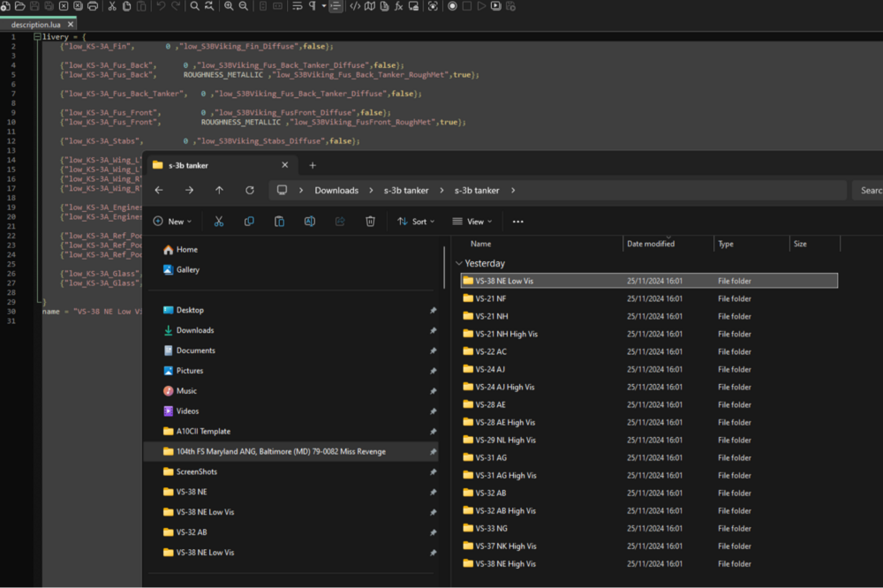
Task: Click the Print icon in editor toolbar
Action: click(x=93, y=6)
